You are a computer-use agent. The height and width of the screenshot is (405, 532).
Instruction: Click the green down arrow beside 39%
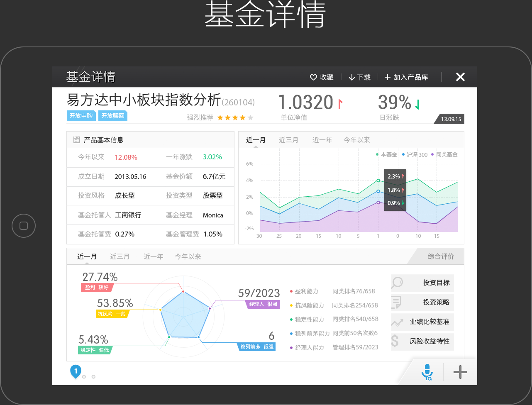[417, 105]
